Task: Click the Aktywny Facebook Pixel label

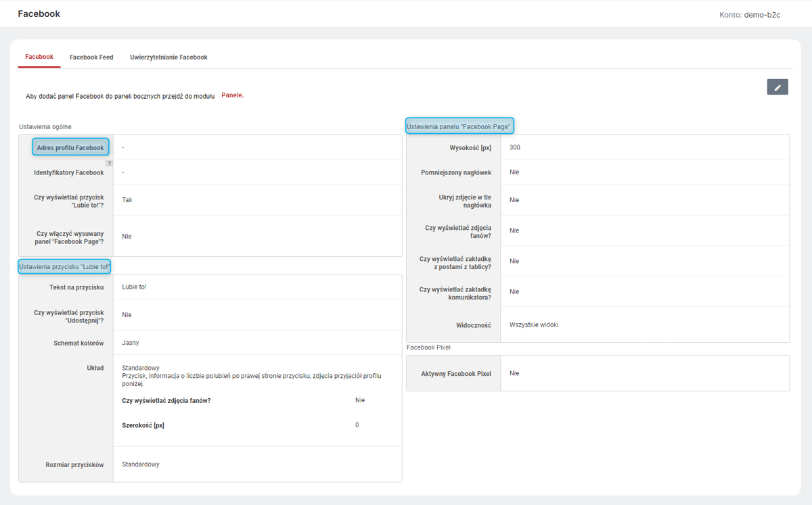Action: 456,373
